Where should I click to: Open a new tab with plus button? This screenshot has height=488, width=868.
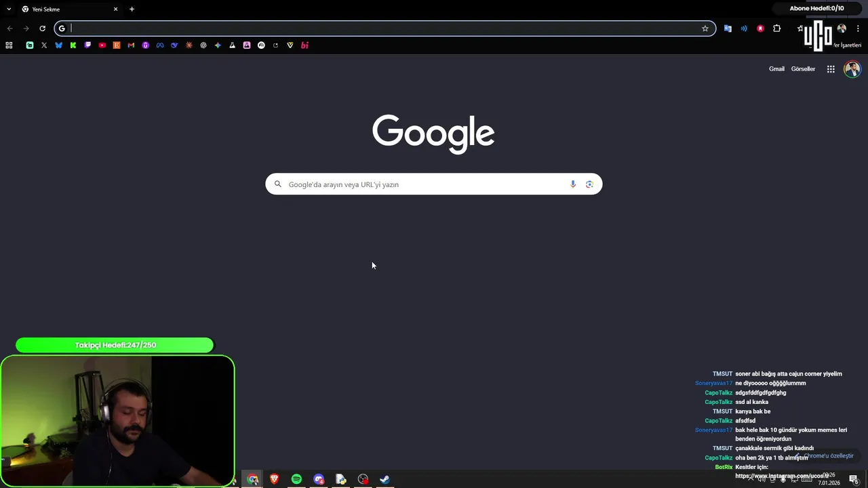132,9
